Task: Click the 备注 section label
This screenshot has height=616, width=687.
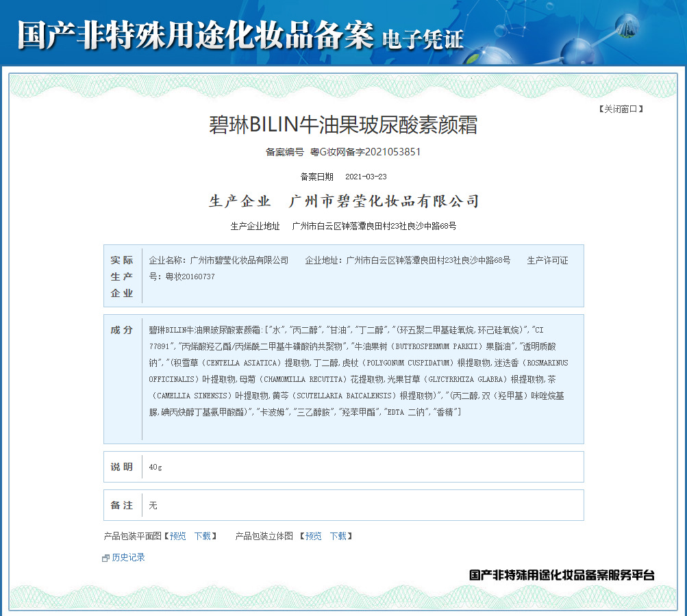Action: pyautogui.click(x=122, y=505)
